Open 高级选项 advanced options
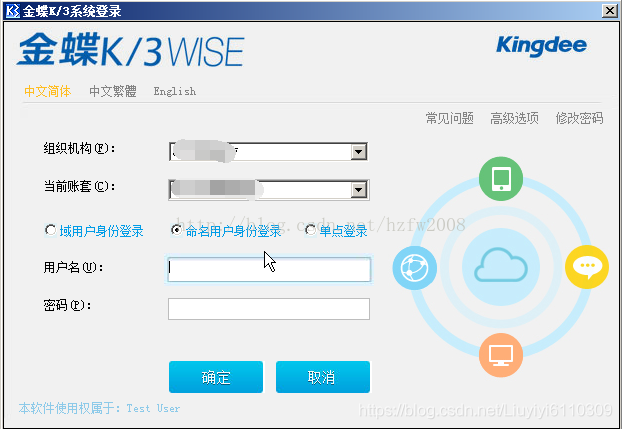Image resolution: width=622 pixels, height=429 pixels. pyautogui.click(x=514, y=118)
